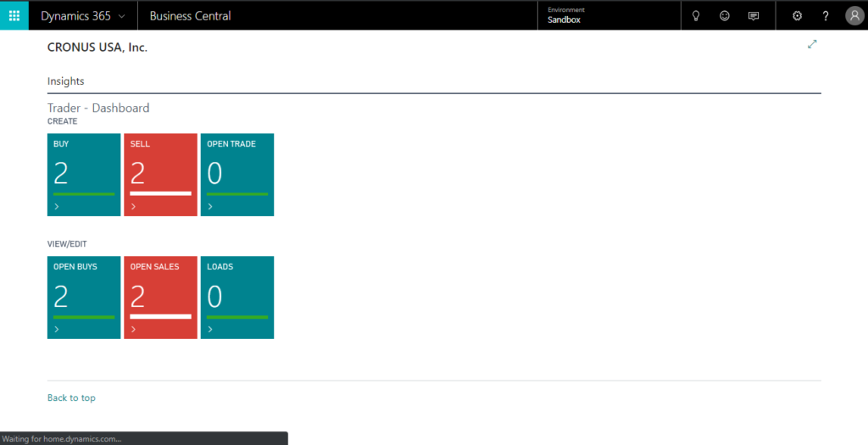Open the user account avatar
Viewport: 868px width, 445px height.
pos(854,16)
